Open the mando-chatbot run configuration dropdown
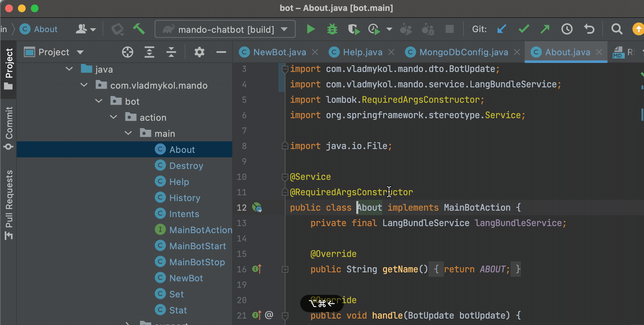Viewport: 644px width, 325px height. click(x=284, y=29)
